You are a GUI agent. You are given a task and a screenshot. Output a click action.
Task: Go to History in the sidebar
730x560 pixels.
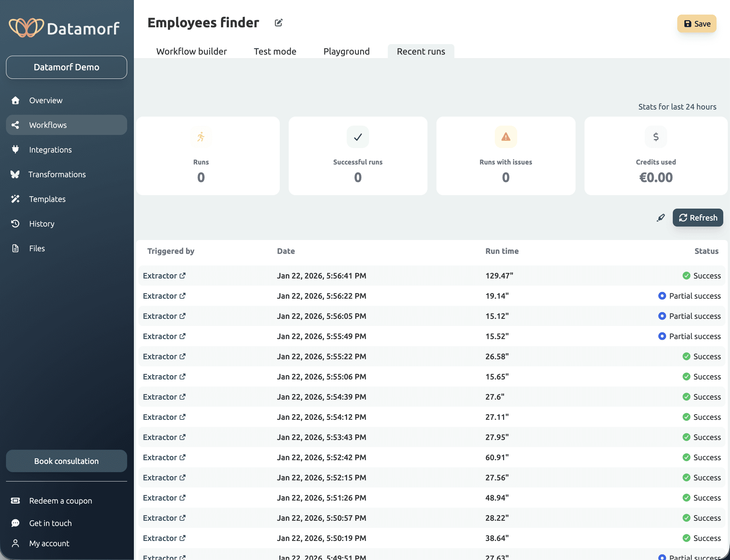pyautogui.click(x=42, y=224)
